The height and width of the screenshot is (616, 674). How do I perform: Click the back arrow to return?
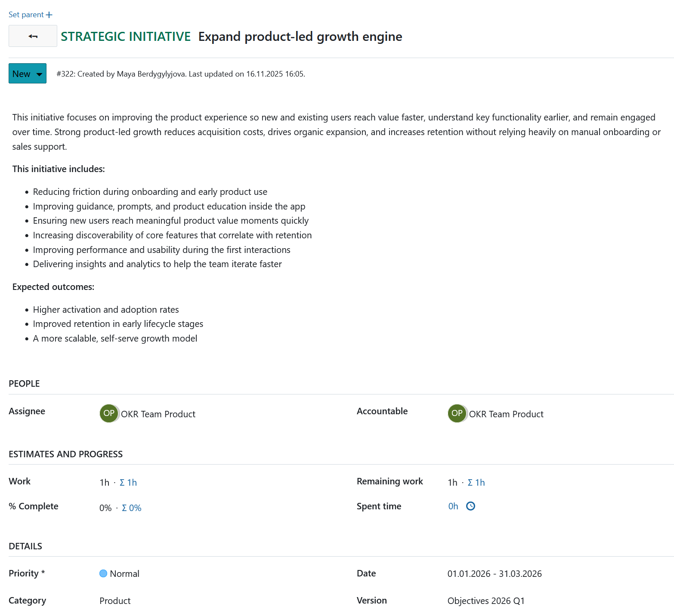[33, 36]
